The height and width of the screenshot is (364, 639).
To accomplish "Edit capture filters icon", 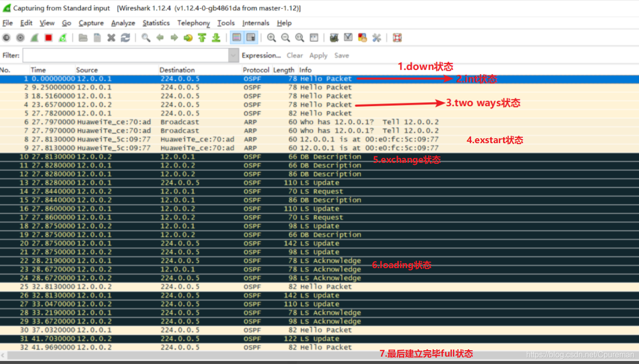I will click(x=334, y=38).
